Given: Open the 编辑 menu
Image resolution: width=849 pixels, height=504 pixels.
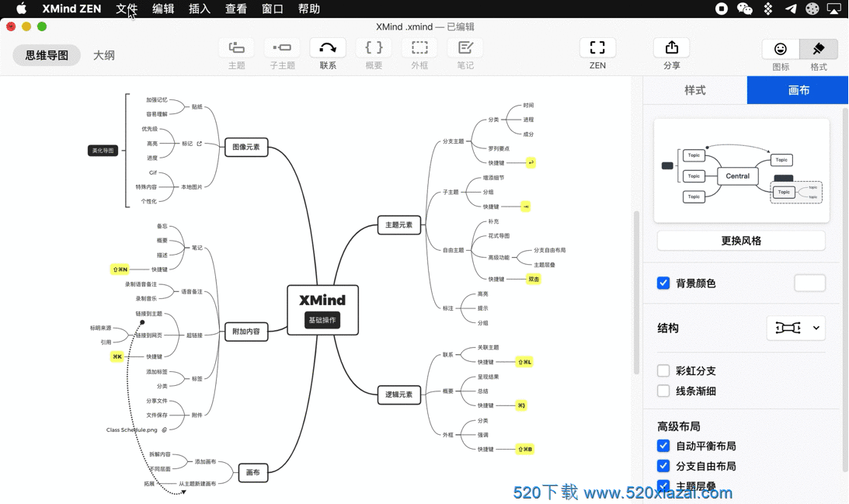Looking at the screenshot, I should (163, 9).
